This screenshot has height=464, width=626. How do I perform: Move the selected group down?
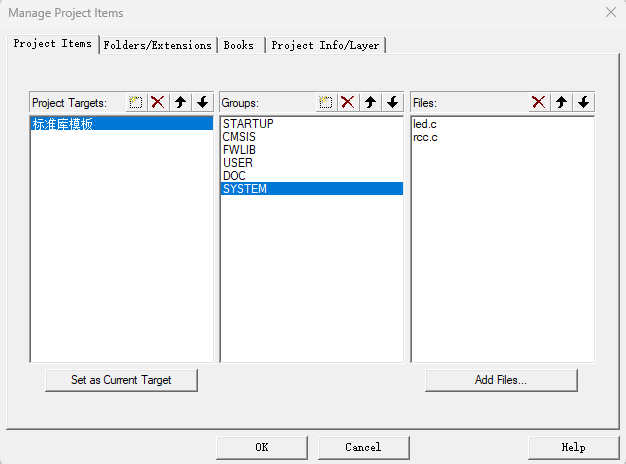393,103
